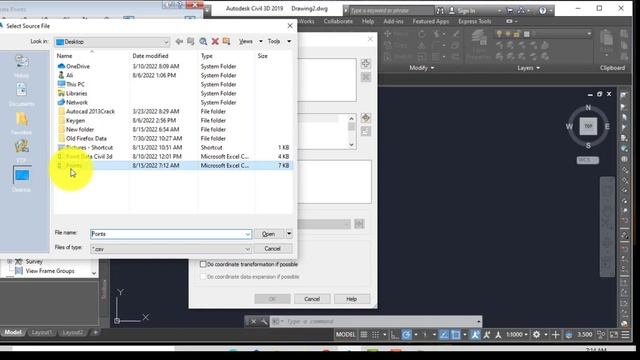Click the TOP face of the ViewCube

coord(588,126)
